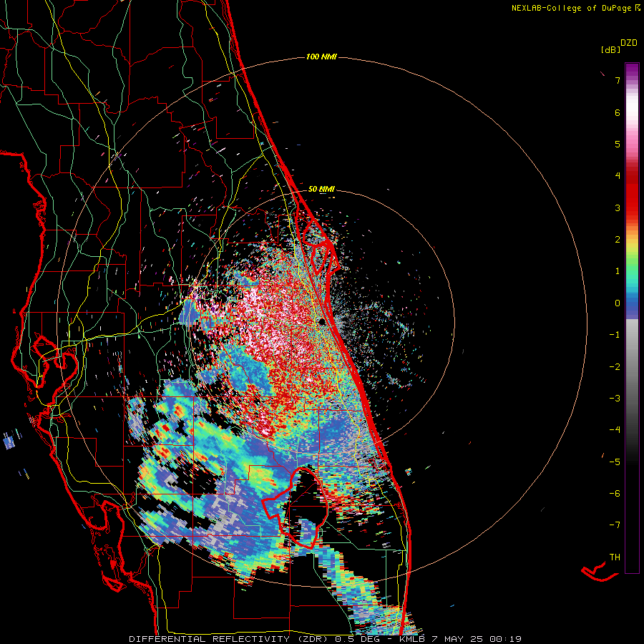644x644 pixels.
Task: Click the black radar site dot at KMLB
Action: coord(323,321)
